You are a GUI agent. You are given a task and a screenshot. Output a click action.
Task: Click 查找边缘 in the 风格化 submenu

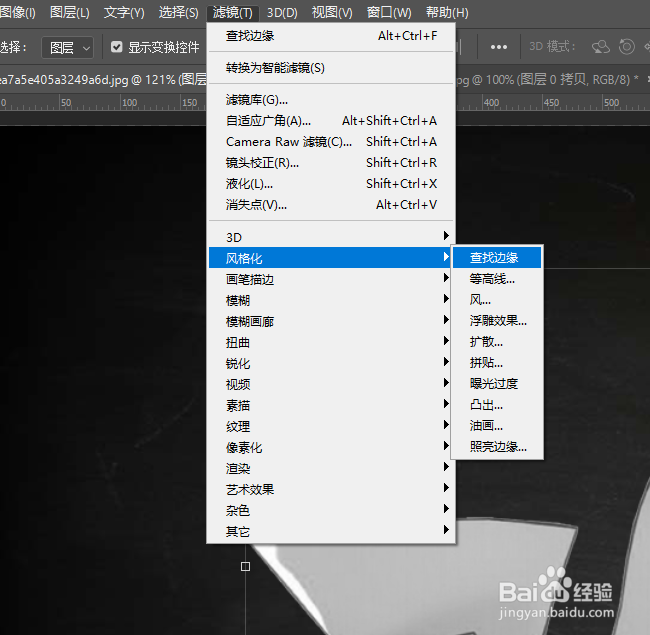[x=497, y=257]
